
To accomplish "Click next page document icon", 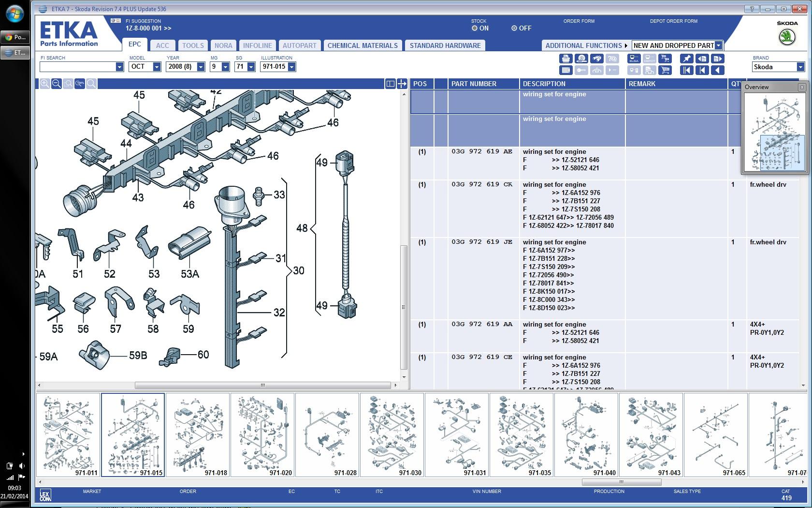I will [x=718, y=59].
